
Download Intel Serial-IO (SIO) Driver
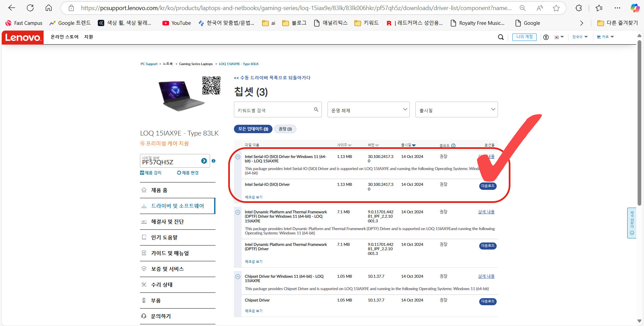pyautogui.click(x=488, y=186)
